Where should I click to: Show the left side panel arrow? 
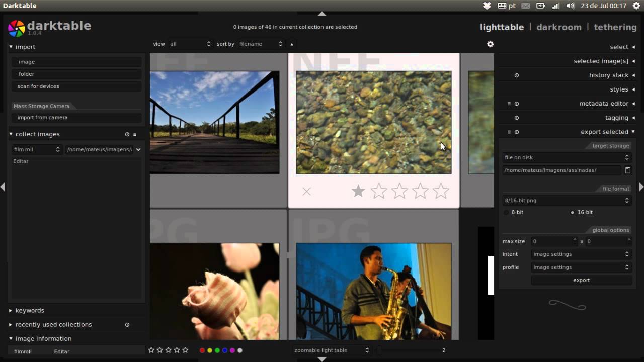pyautogui.click(x=3, y=187)
